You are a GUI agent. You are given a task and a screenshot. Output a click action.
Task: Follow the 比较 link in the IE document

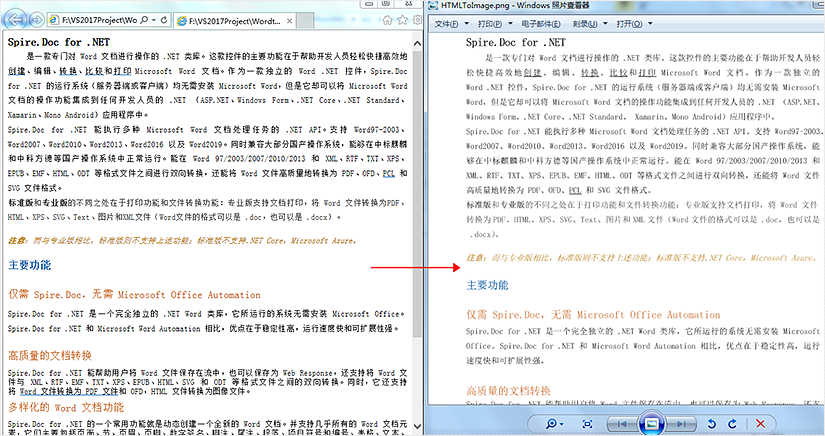click(x=94, y=71)
